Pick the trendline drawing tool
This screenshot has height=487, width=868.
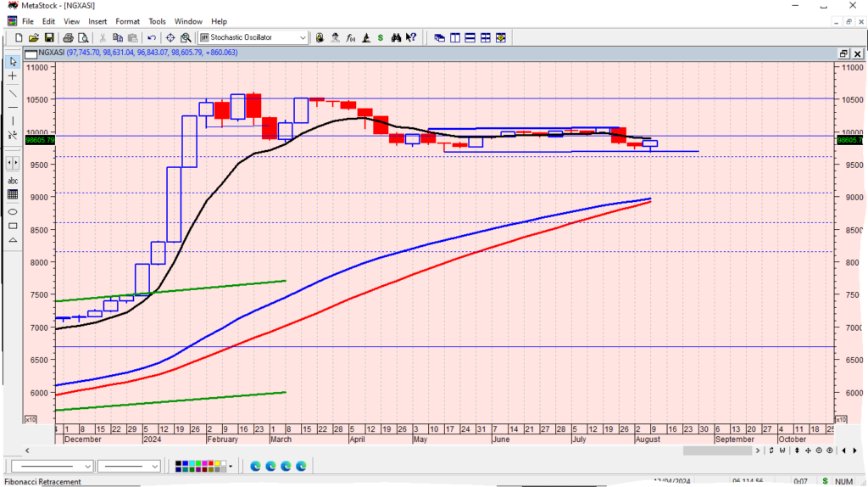13,92
